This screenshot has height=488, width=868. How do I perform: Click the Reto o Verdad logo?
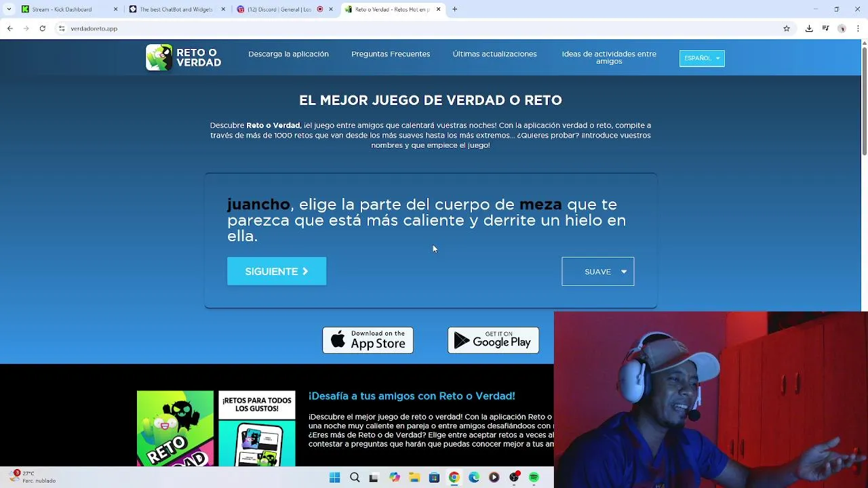pos(184,58)
